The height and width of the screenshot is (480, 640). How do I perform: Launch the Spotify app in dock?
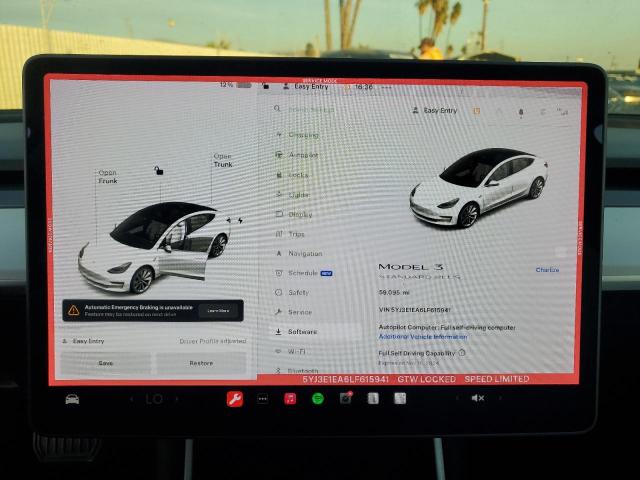(x=318, y=398)
